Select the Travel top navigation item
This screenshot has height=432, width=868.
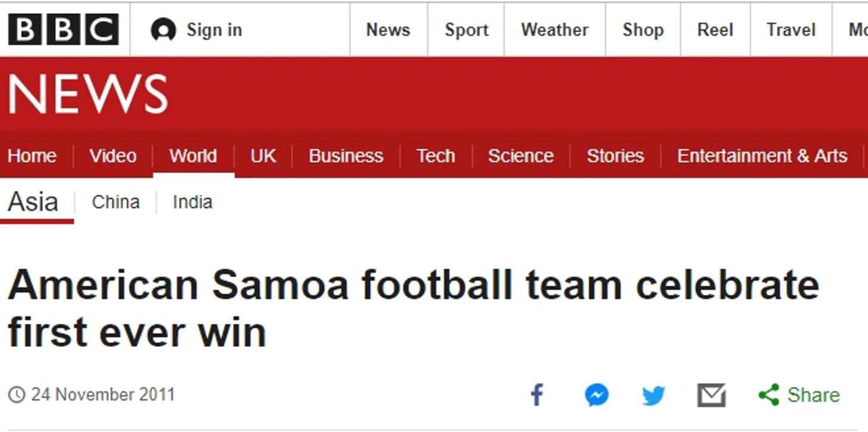click(791, 30)
